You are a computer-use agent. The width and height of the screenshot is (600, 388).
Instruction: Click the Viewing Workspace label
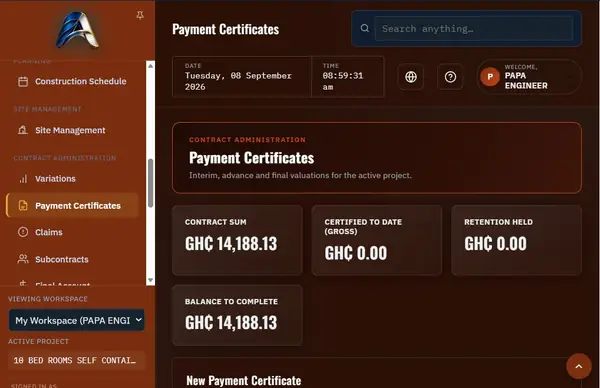[48, 299]
